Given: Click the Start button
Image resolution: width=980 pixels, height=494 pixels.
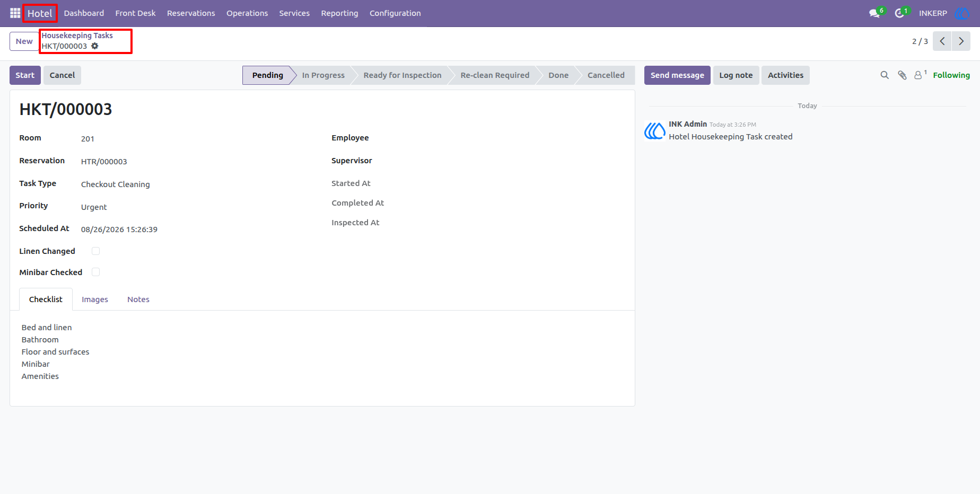Looking at the screenshot, I should [25, 75].
